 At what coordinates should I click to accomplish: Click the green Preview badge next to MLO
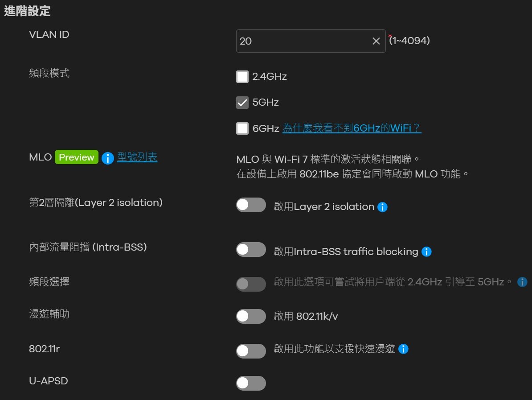76,157
